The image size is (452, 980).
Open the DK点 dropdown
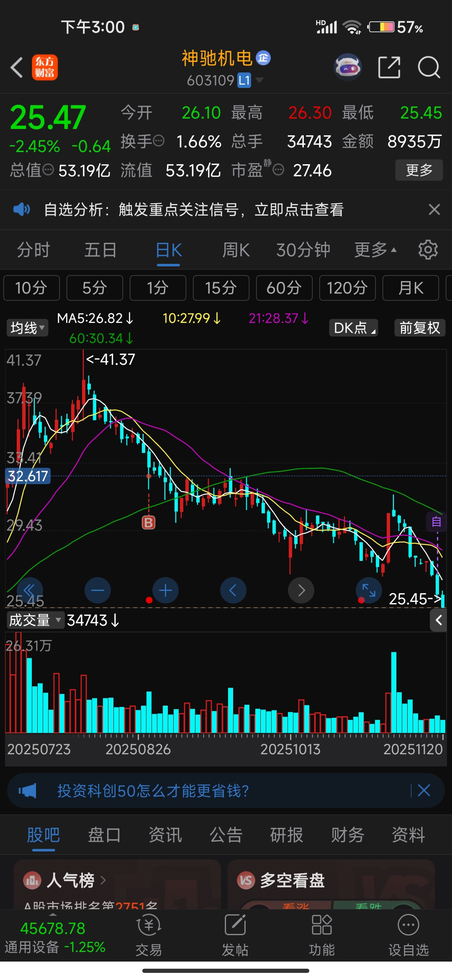pyautogui.click(x=354, y=328)
